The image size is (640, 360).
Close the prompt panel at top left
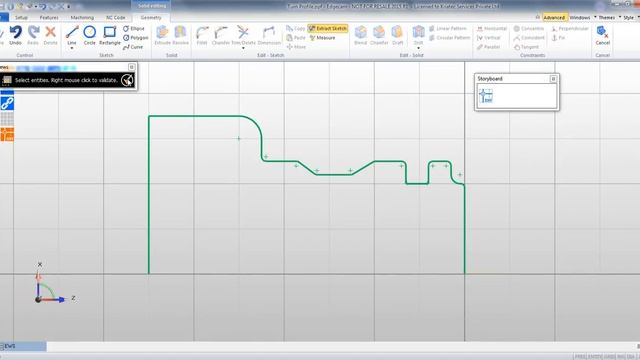[131, 67]
